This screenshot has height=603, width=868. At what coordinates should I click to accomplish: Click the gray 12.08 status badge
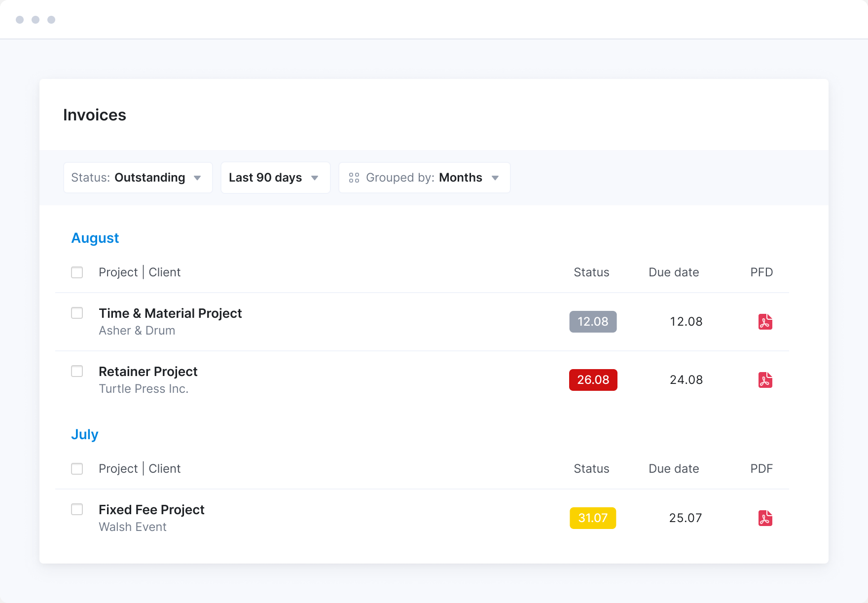[x=593, y=322]
